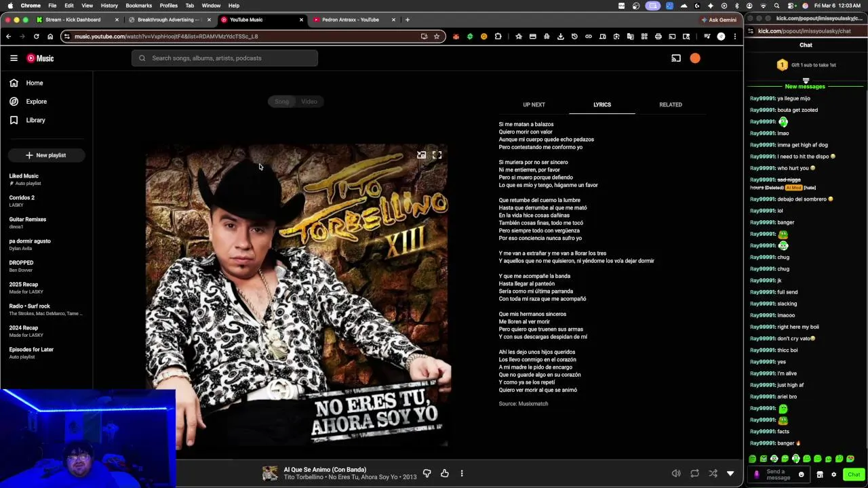Click the YouTube Music logo

[40, 58]
